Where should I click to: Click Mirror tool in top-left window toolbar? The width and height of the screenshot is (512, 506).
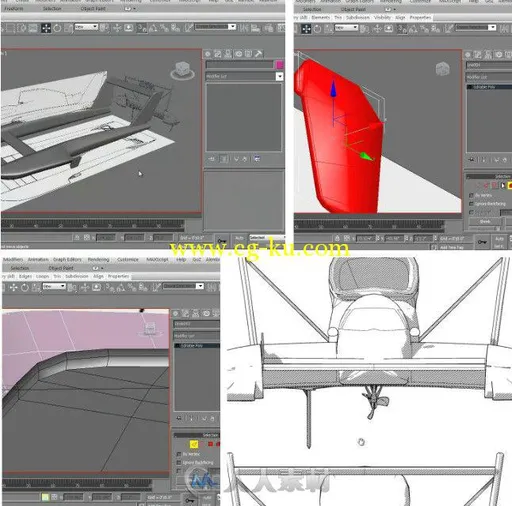(x=244, y=28)
